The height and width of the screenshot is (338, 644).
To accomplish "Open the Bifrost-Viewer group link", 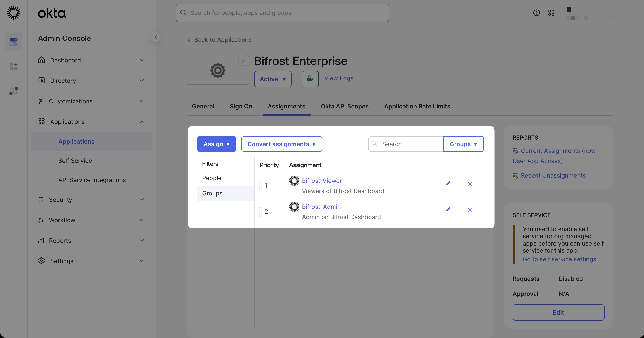I will 322,181.
